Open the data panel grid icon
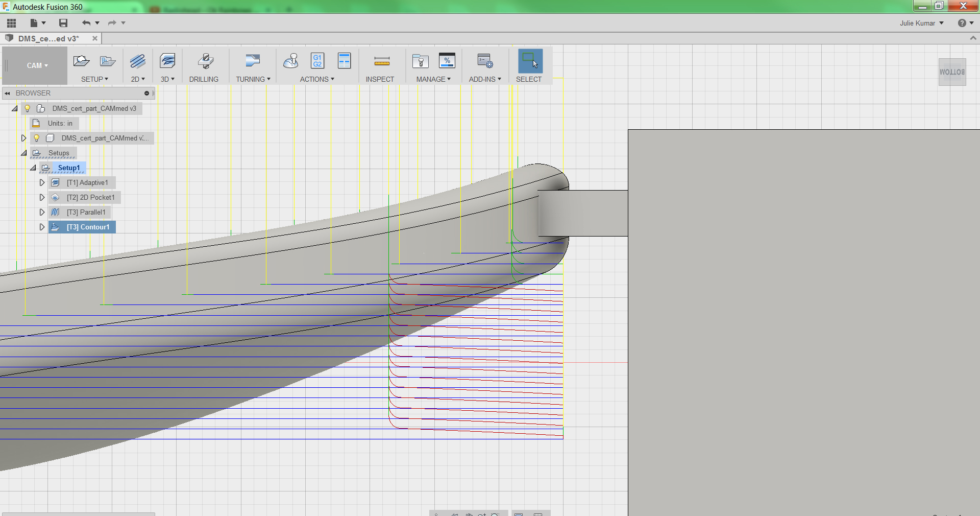Image resolution: width=980 pixels, height=516 pixels. [12, 23]
